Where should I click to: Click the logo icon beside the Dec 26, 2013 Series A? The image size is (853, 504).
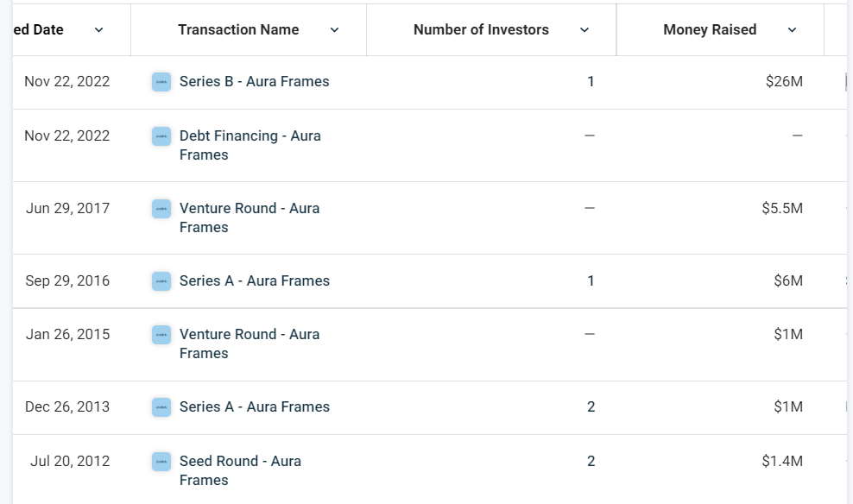coord(161,407)
